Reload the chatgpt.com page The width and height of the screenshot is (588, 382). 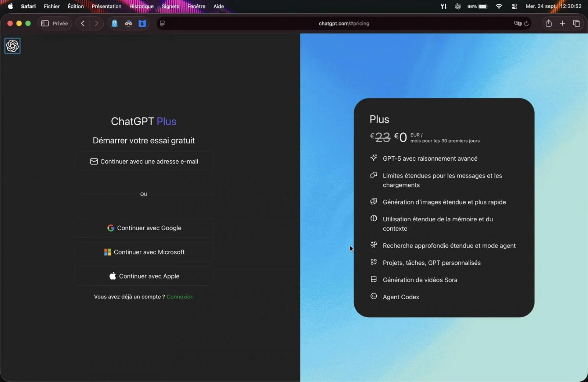click(527, 23)
